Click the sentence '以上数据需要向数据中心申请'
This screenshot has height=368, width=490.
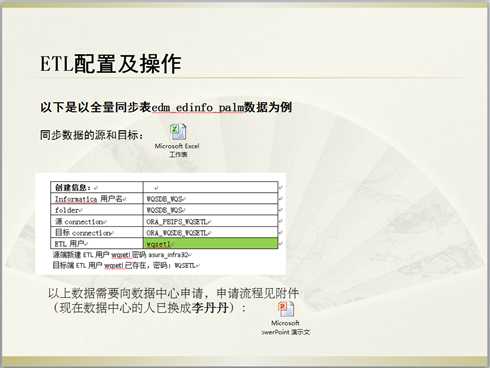tap(125, 293)
